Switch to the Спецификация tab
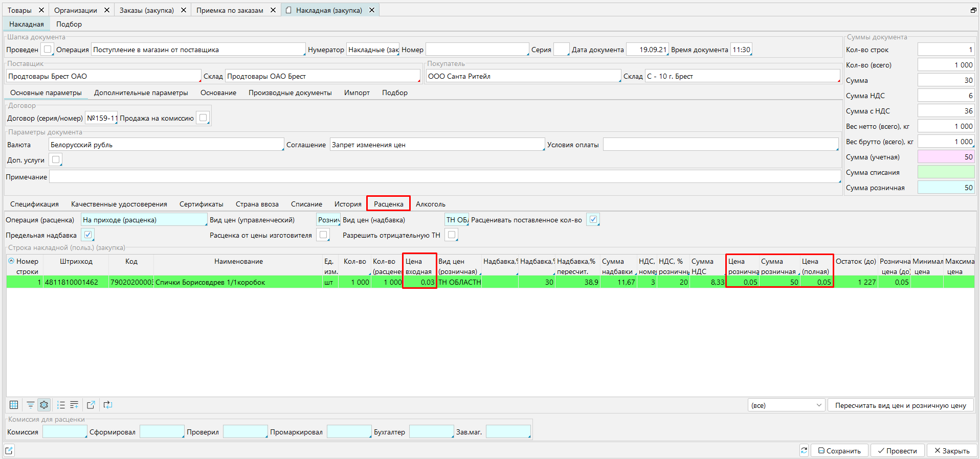Viewport: 980px width, 459px height. click(34, 204)
